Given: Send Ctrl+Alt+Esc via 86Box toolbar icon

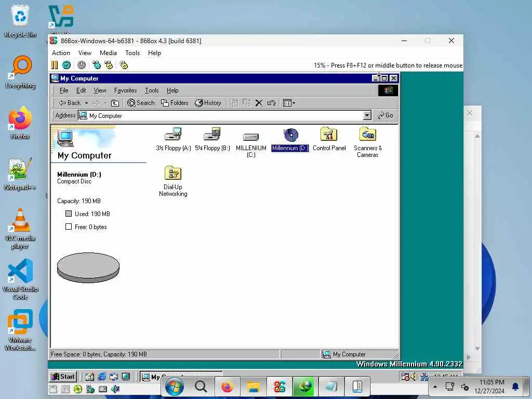Looking at the screenshot, I should coord(109,65).
